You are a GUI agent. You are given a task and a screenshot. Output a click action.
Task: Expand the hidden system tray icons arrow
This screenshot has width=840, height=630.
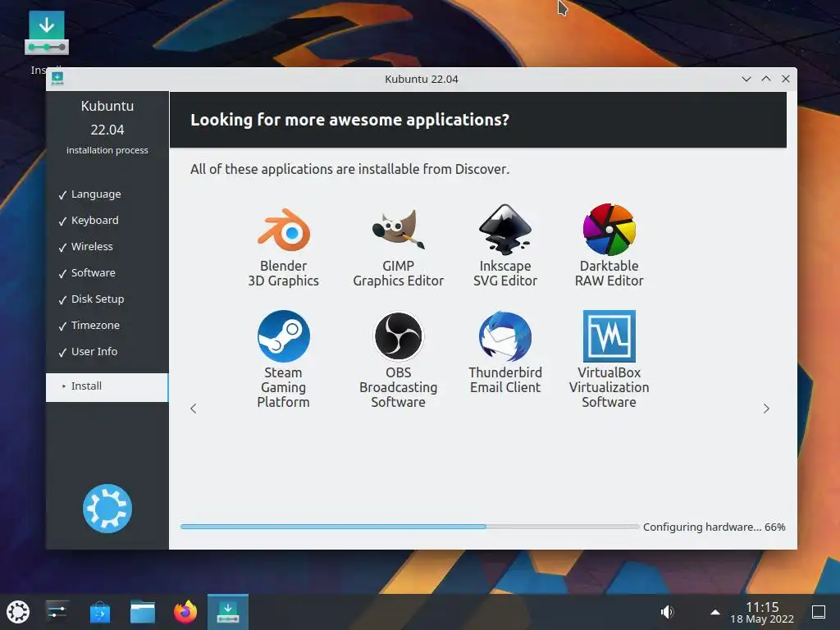pos(714,612)
